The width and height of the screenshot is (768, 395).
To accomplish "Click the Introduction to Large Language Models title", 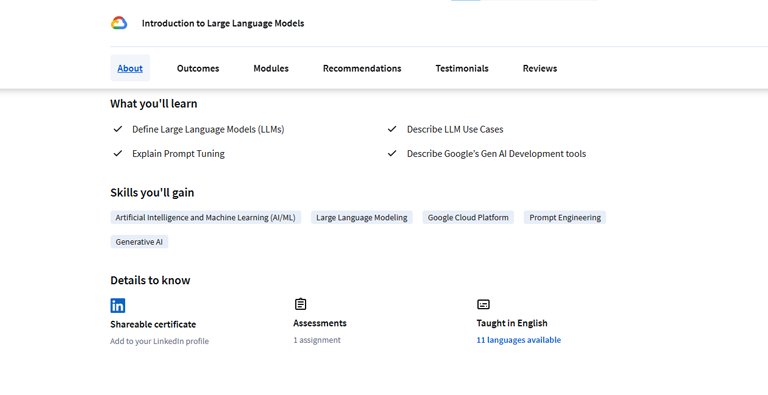I will click(x=223, y=23).
